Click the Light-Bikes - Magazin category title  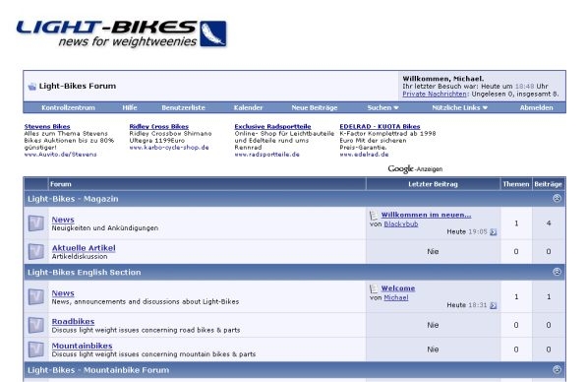pos(73,199)
